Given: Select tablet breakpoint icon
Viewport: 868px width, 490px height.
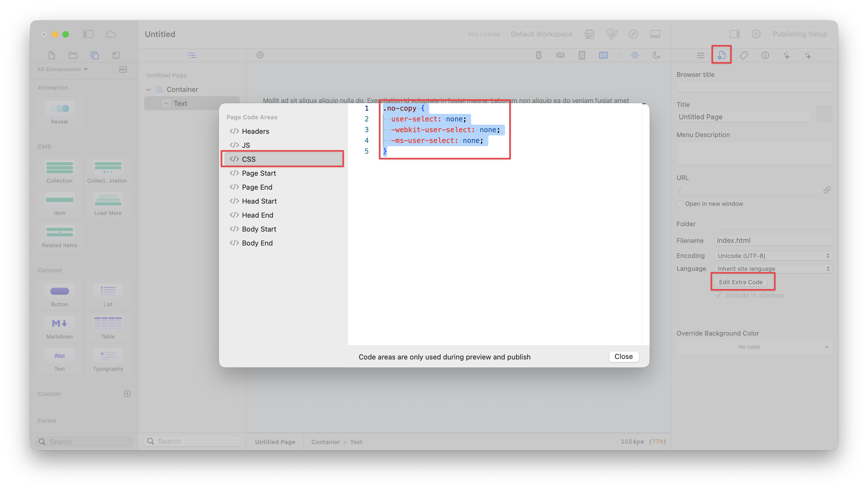Looking at the screenshot, I should click(582, 55).
